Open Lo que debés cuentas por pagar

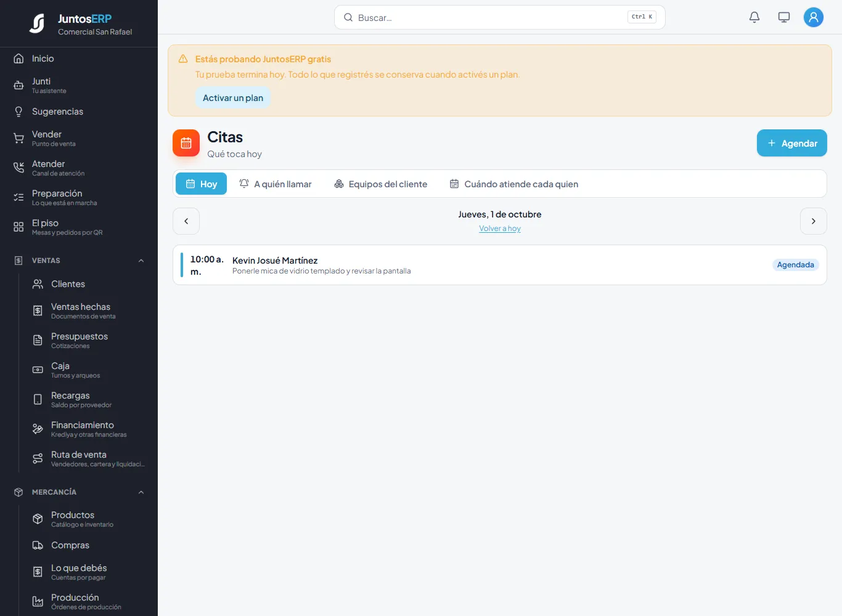[88, 572]
